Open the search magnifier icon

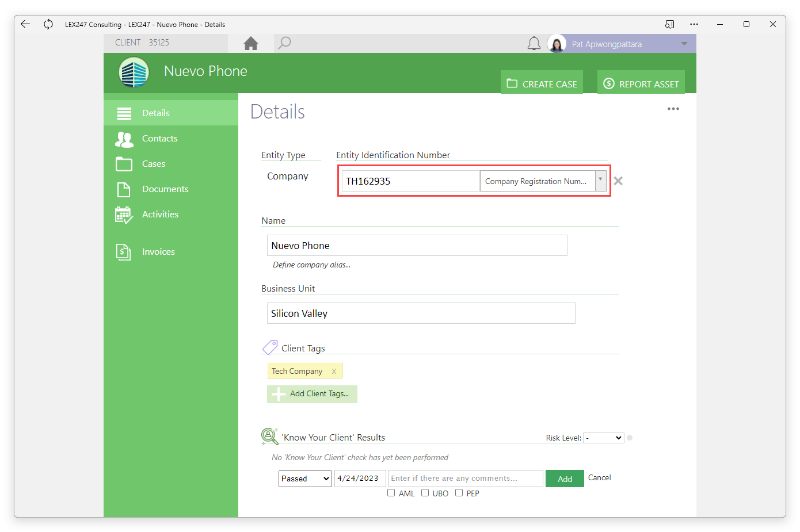(x=284, y=43)
